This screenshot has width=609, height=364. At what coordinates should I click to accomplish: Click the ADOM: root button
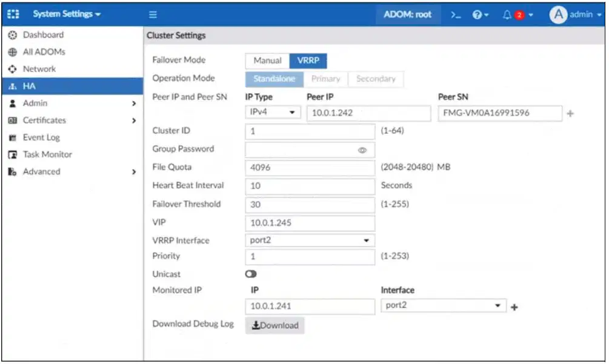[x=408, y=15]
